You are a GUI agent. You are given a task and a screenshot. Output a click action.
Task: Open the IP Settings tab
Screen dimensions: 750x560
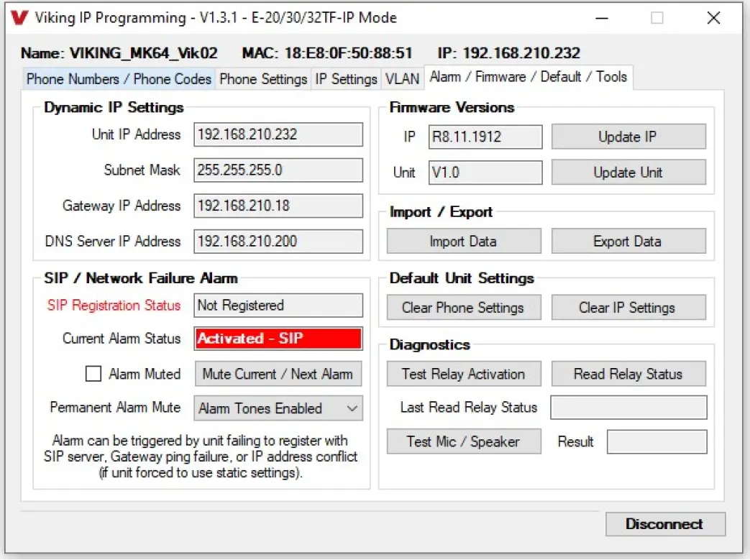(x=345, y=79)
